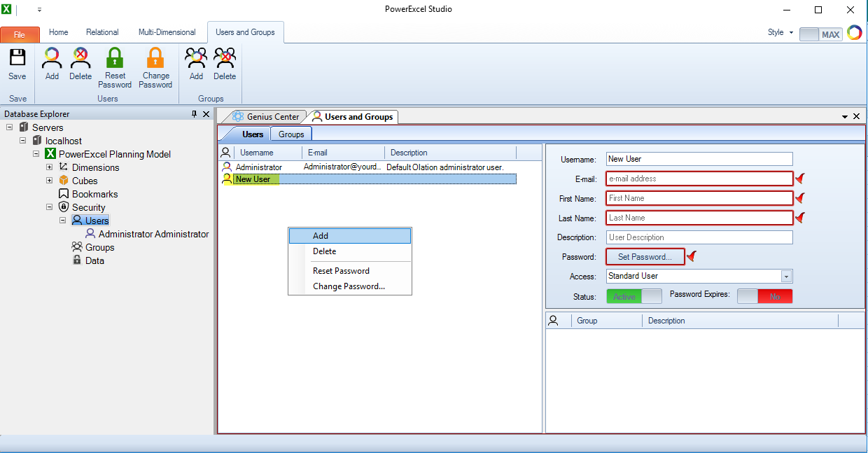Click the Add group ribbon icon
The width and height of the screenshot is (868, 453).
pyautogui.click(x=196, y=57)
